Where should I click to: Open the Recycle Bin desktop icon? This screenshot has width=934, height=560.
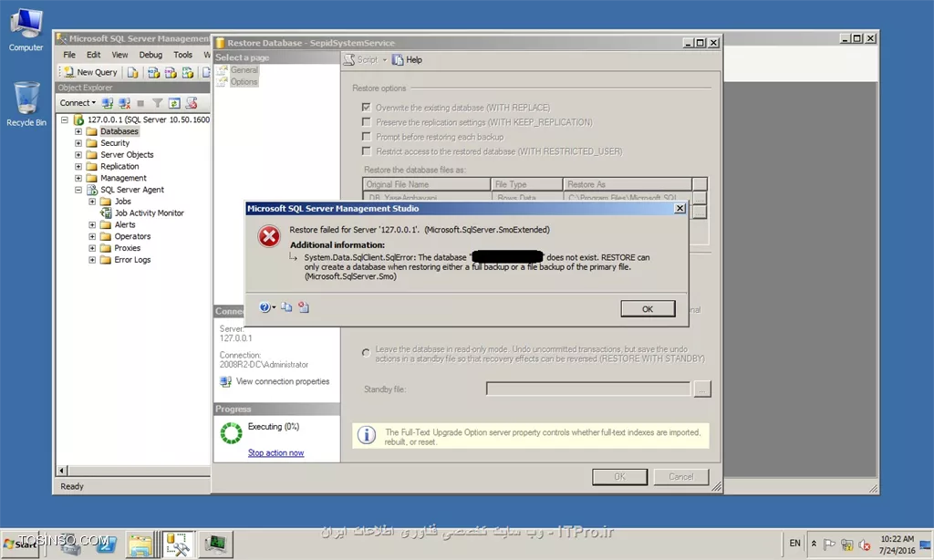click(26, 99)
